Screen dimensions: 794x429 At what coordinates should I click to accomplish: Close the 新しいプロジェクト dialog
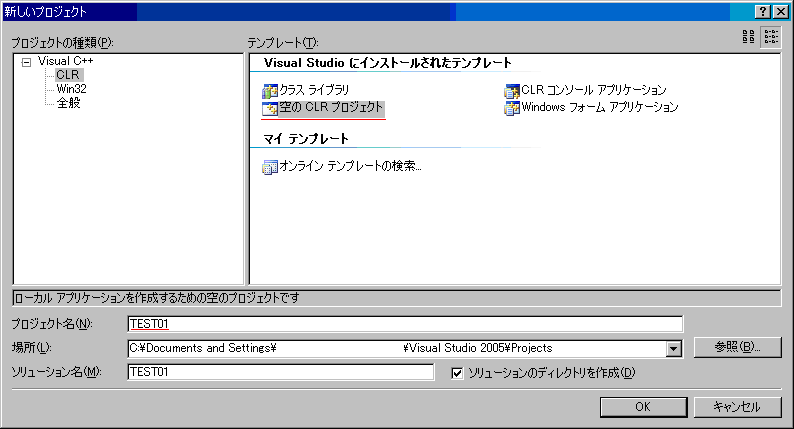pos(781,12)
